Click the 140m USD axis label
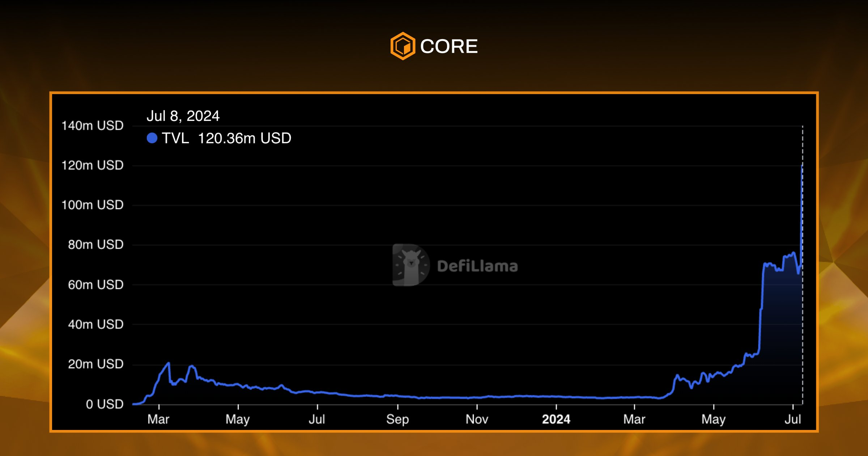868x456 pixels. click(x=93, y=126)
